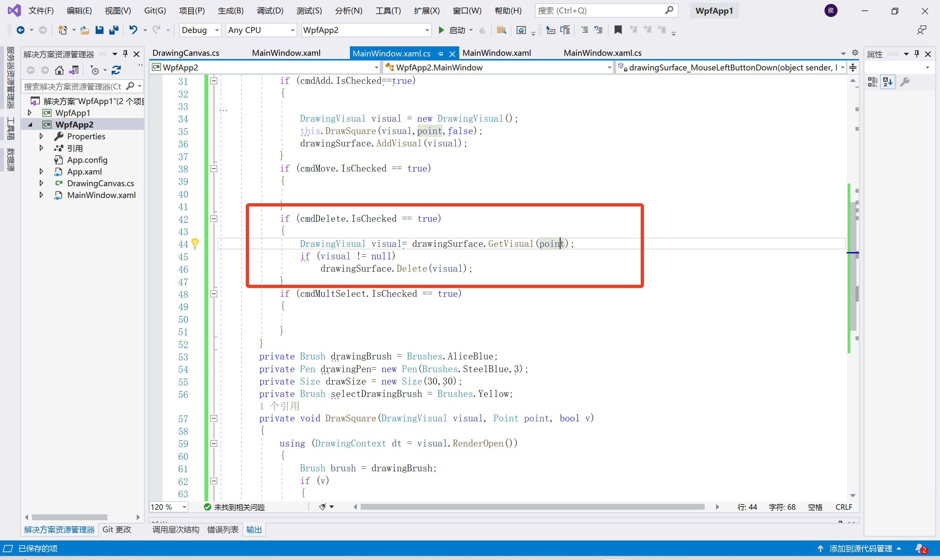
Task: Click the search box 搜索 (Ctrl+Q)
Action: pyautogui.click(x=601, y=10)
